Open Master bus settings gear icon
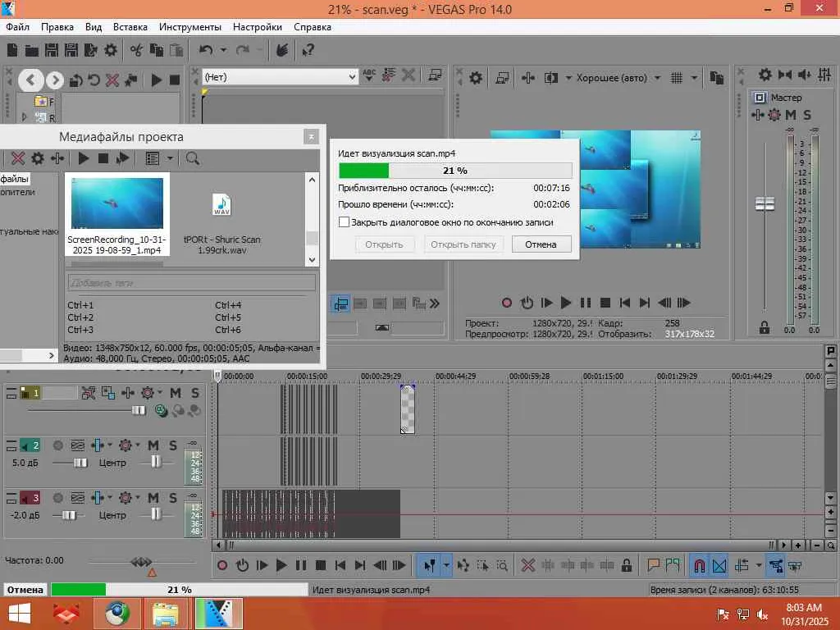This screenshot has width=840, height=630. [x=765, y=75]
